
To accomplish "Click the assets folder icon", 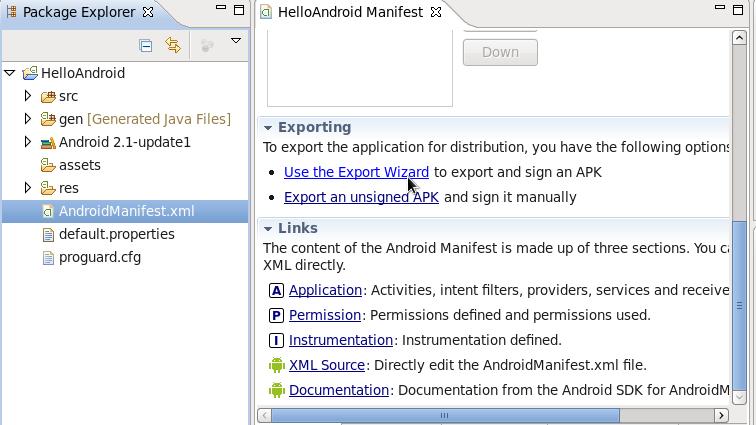I will coord(48,165).
